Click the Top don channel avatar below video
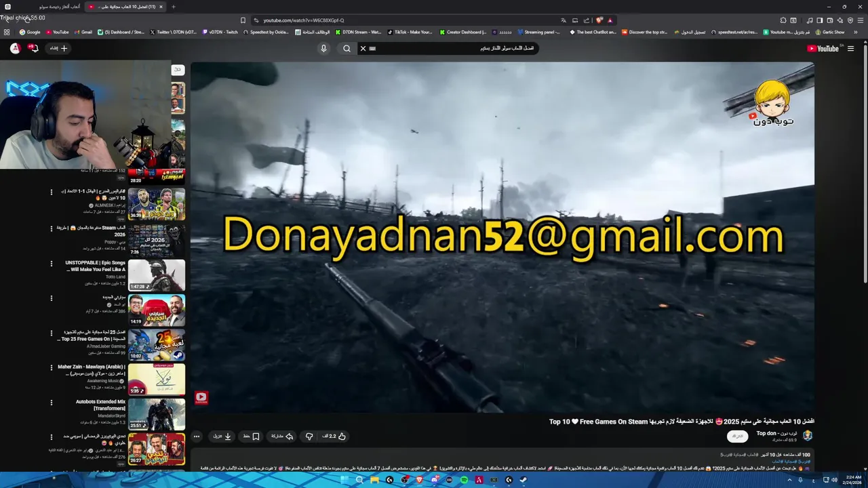Viewport: 868px width, 488px height. (x=808, y=436)
